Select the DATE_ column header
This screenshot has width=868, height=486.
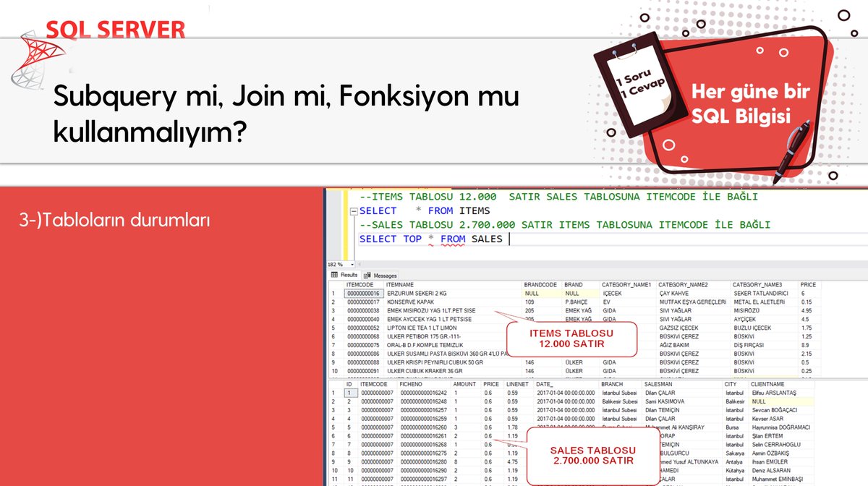545,385
